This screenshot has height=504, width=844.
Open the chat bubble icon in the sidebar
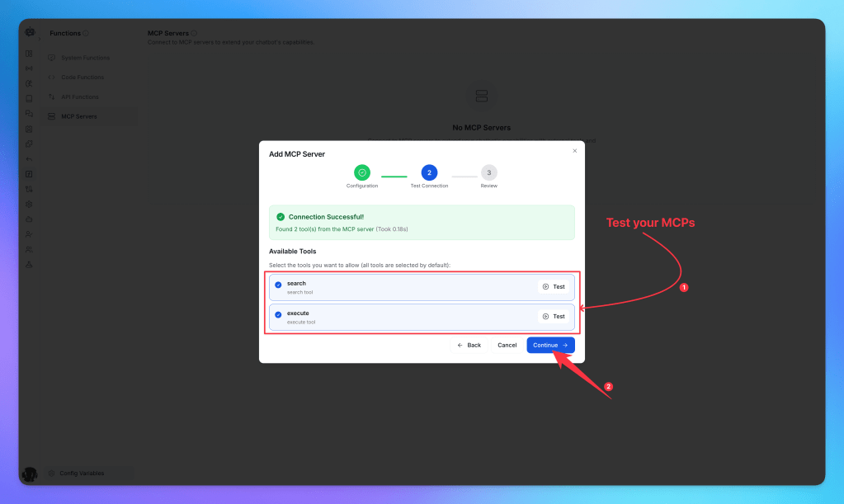(29, 114)
